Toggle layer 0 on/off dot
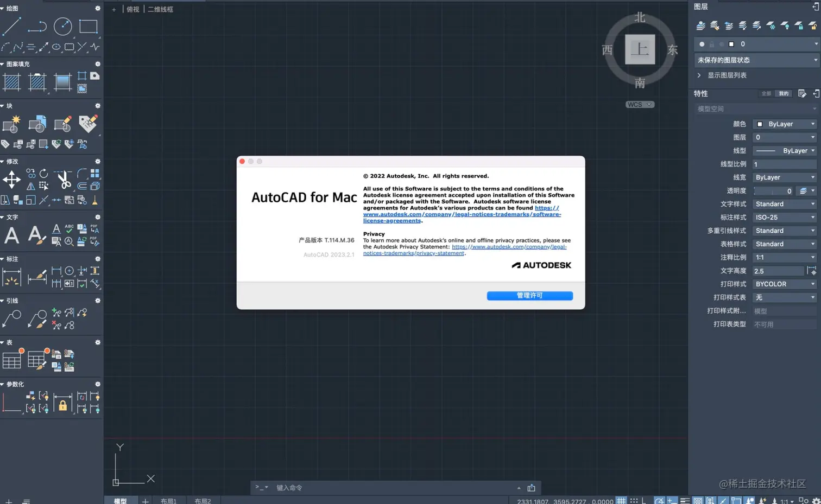Screen dimensions: 821x504 click(702, 44)
